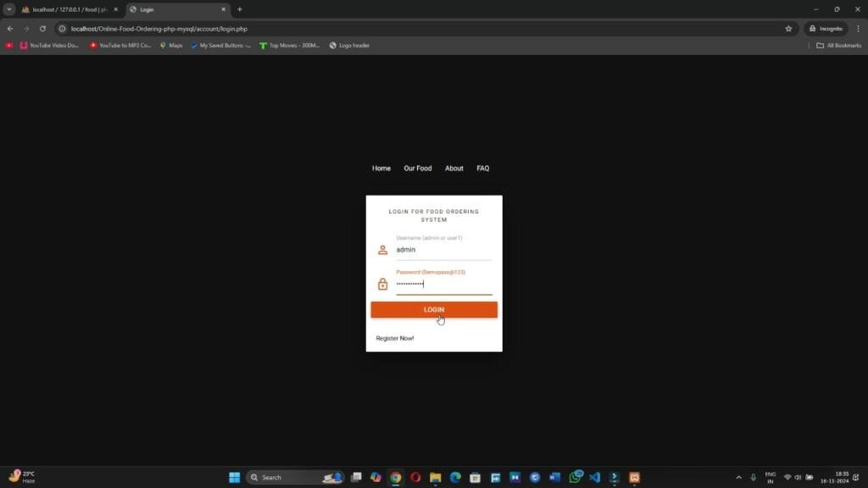The width and height of the screenshot is (868, 488).
Task: Open Visual Studio Code from the taskbar
Action: click(x=594, y=477)
